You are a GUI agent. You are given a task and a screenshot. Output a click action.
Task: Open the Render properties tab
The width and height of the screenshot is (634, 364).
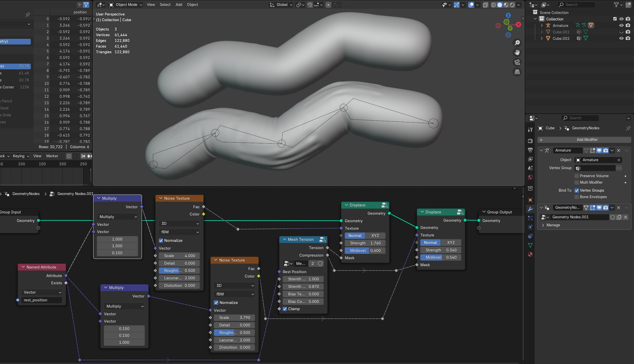(x=530, y=141)
